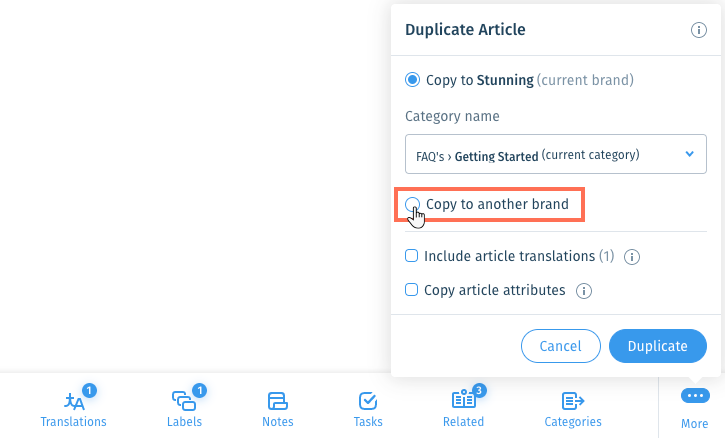Open the Labels panel icon
This screenshot has height=438, width=725.
coord(184,401)
